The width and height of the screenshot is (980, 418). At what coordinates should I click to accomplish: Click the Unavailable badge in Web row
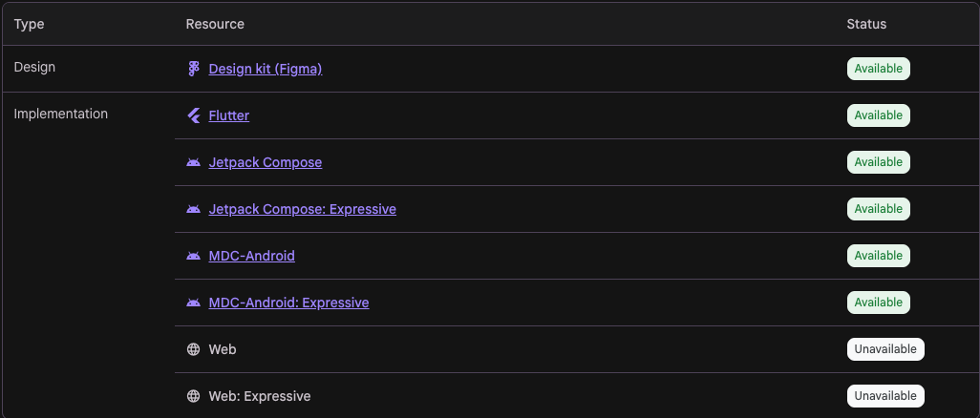point(885,349)
